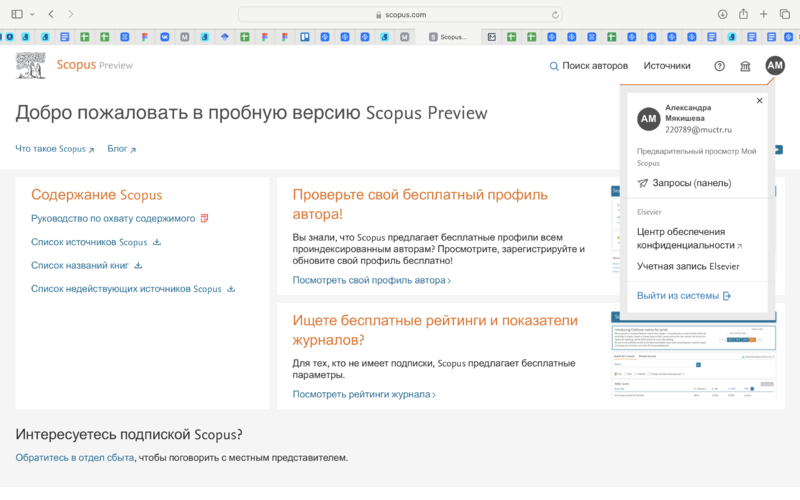
Task: Click the name Александра Мякишева
Action: click(688, 113)
